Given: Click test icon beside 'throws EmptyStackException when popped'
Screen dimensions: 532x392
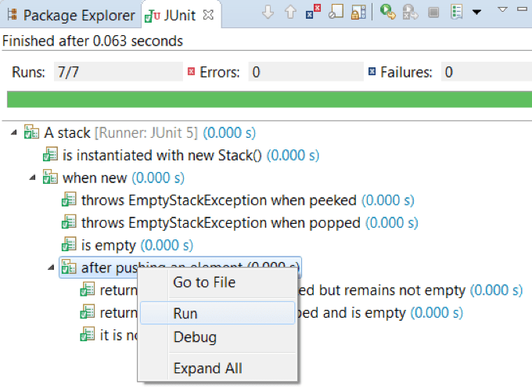Looking at the screenshot, I should pyautogui.click(x=69, y=222).
